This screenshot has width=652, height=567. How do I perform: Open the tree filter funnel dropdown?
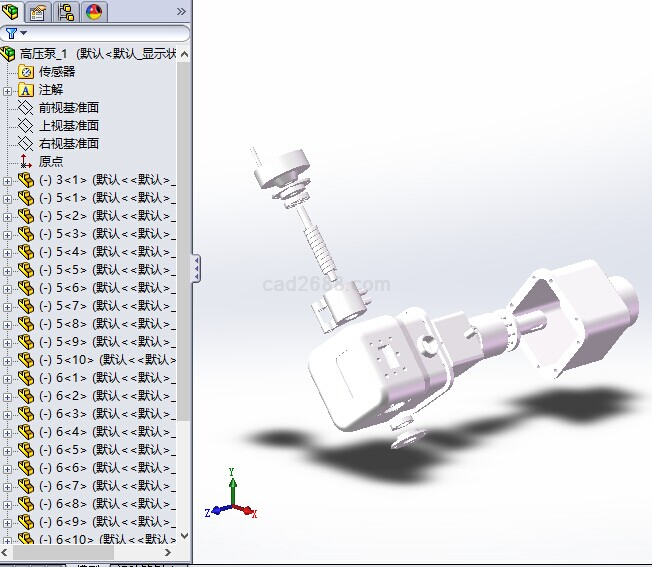(x=13, y=33)
